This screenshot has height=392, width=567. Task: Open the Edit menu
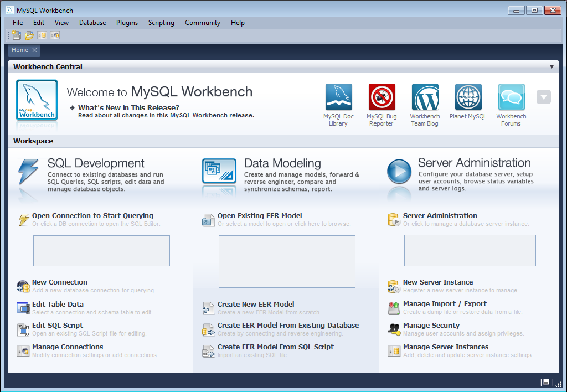(x=39, y=22)
